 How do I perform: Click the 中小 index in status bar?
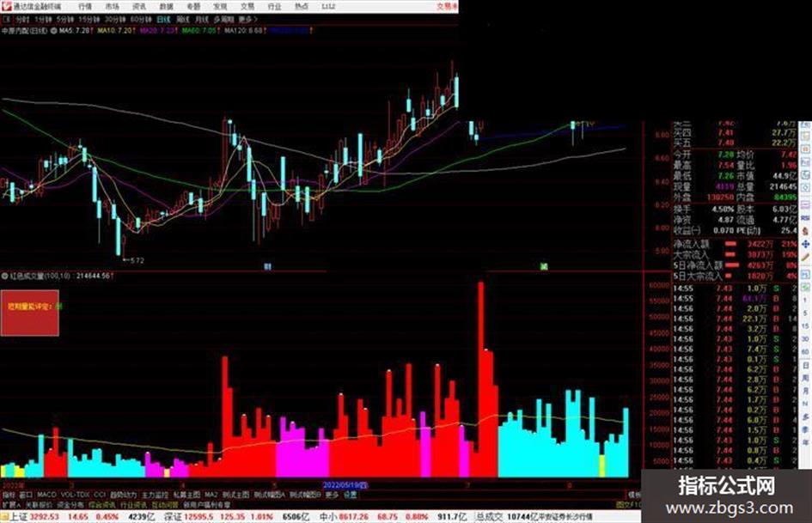[x=328, y=517]
